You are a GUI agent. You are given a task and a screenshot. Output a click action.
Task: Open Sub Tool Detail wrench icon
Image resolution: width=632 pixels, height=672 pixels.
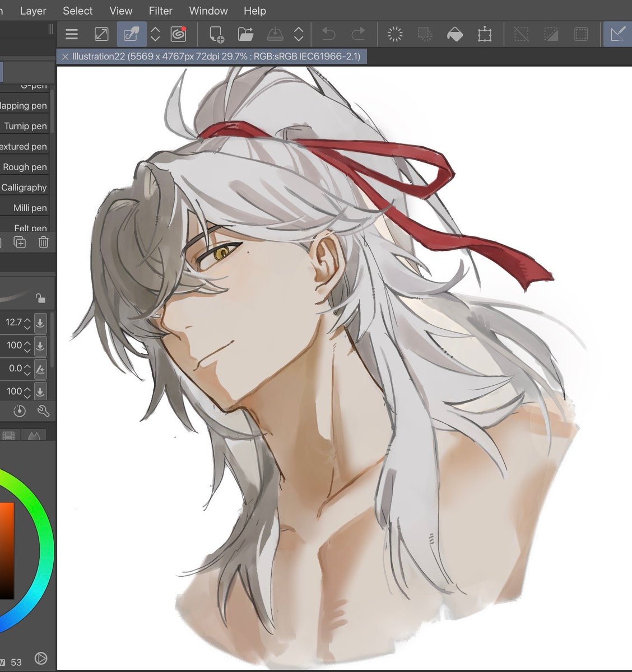pos(44,412)
